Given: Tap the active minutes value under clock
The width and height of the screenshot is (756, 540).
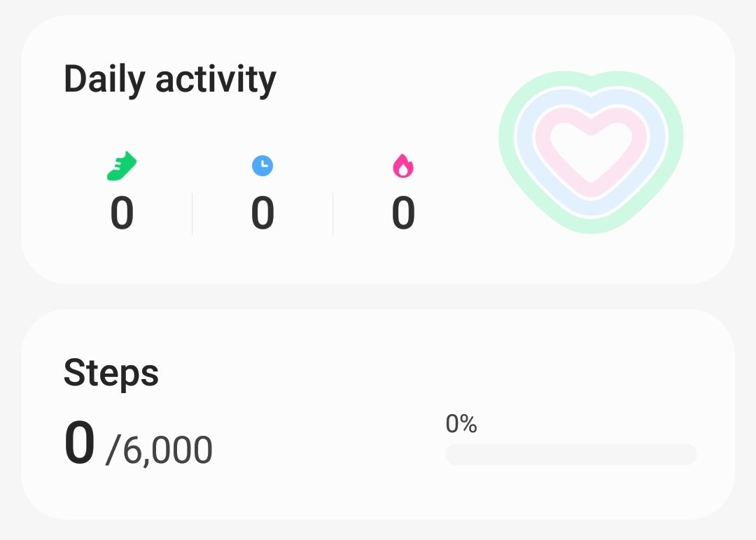Looking at the screenshot, I should point(262,213).
